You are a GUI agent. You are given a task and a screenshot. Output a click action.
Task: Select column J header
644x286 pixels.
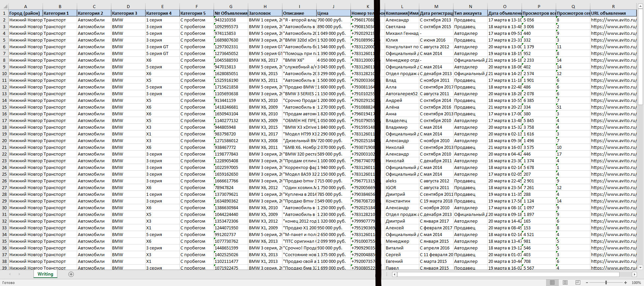[333, 6]
